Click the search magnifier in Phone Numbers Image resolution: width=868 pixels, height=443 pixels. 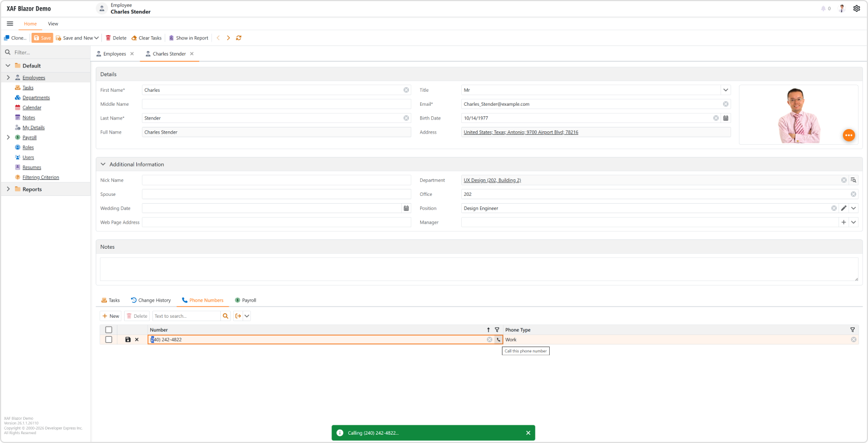[x=225, y=316]
